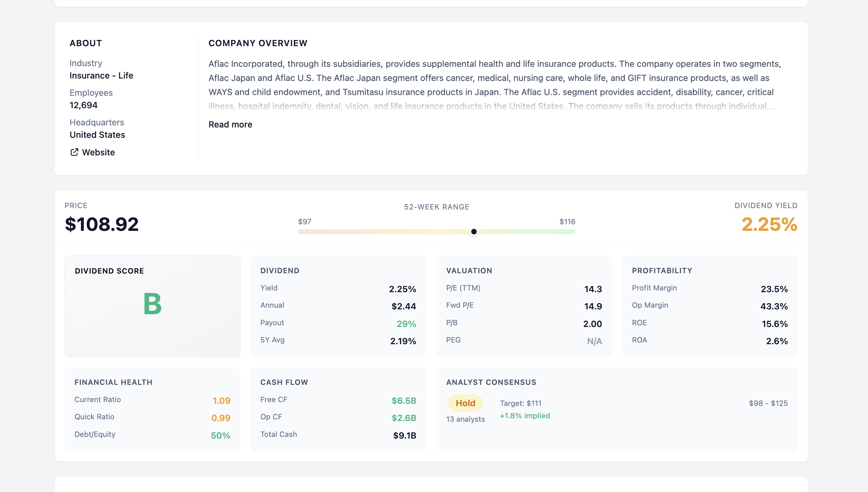This screenshot has width=868, height=492.
Task: Click the $98 - $125 target range
Action: pos(768,403)
